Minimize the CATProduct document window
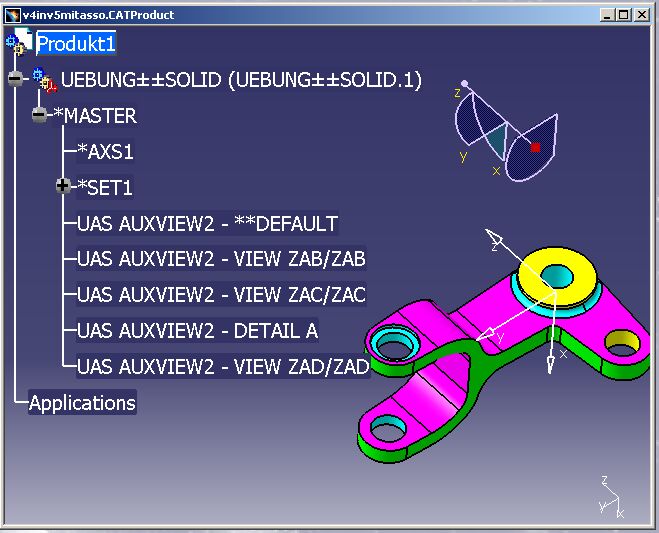 coord(606,16)
